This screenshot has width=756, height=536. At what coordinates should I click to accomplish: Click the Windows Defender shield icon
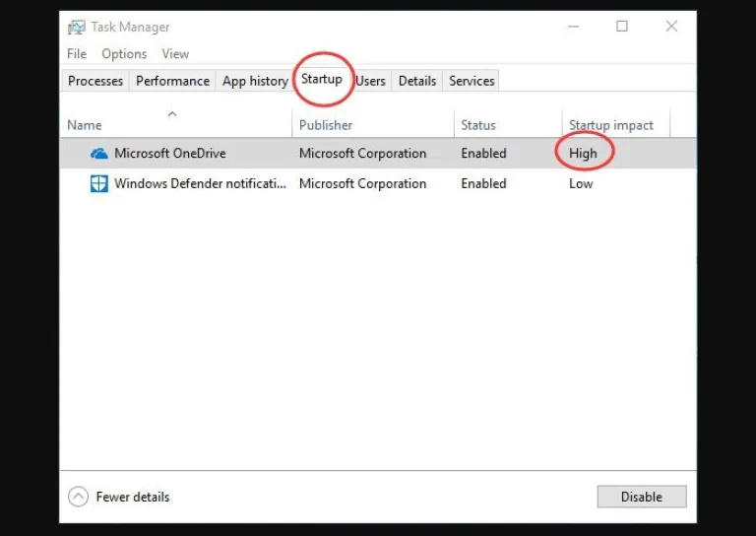click(x=99, y=184)
